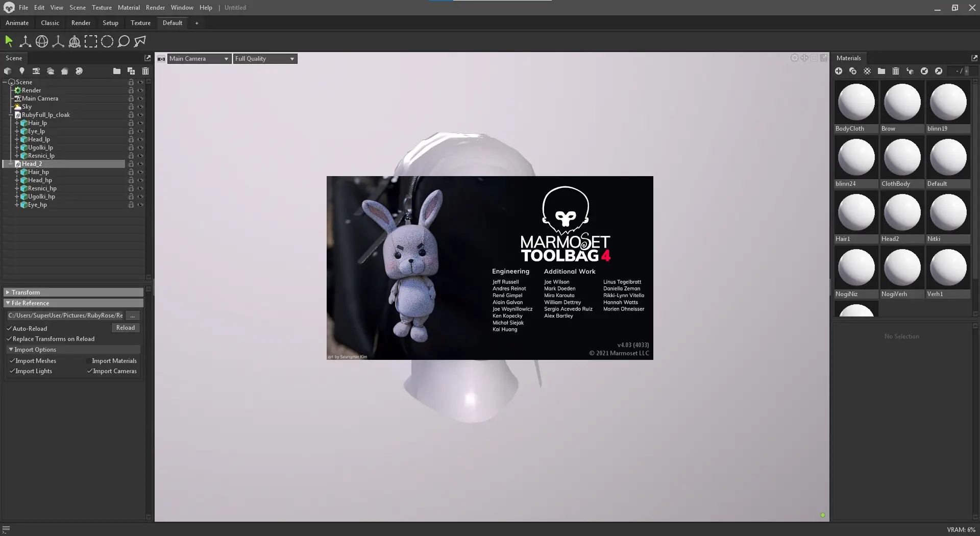Collapse the RubyFull_lp_cloak tree node
The width and height of the screenshot is (980, 536).
tap(11, 115)
